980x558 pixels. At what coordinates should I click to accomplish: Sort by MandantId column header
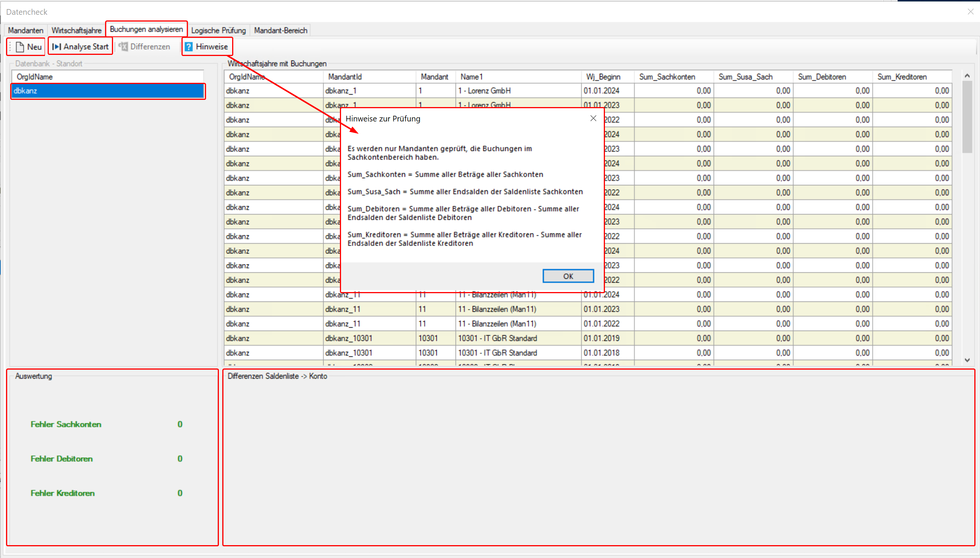[x=369, y=77]
